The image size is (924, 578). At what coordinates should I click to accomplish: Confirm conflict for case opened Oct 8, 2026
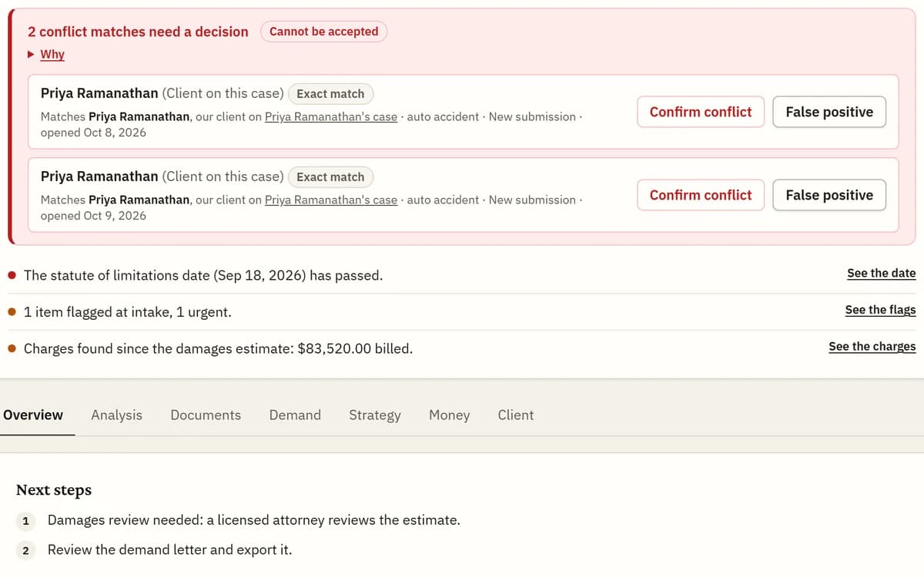(x=701, y=112)
